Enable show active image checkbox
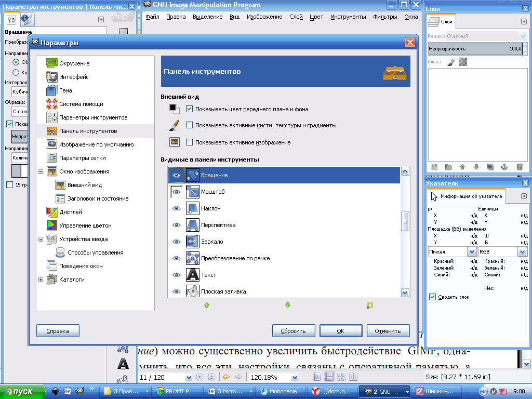 pyautogui.click(x=189, y=142)
